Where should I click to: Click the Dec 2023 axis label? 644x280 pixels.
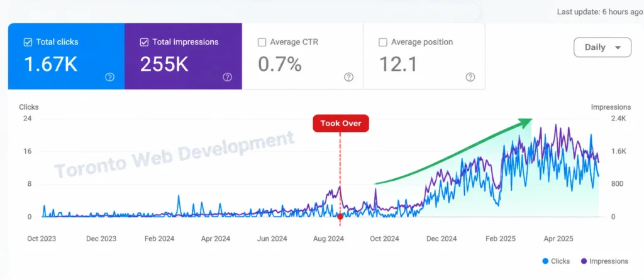[101, 239]
